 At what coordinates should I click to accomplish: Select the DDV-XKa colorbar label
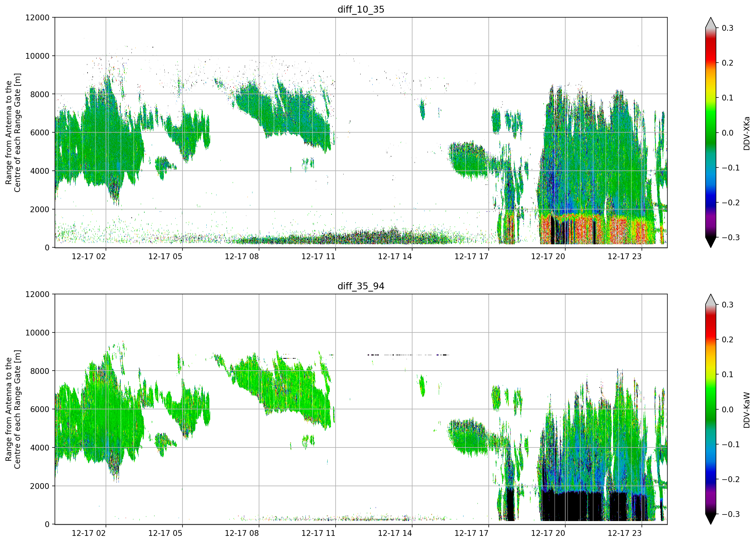click(x=746, y=133)
